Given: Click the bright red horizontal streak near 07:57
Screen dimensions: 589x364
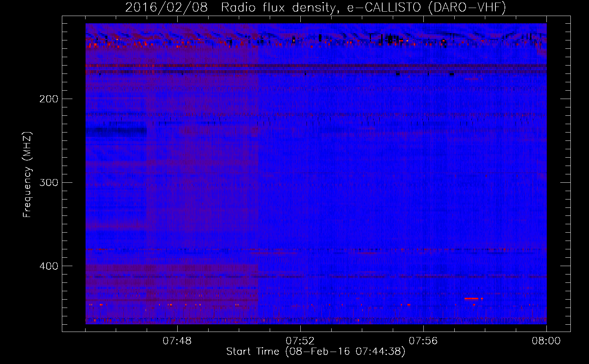Looking at the screenshot, I should click(x=471, y=298).
